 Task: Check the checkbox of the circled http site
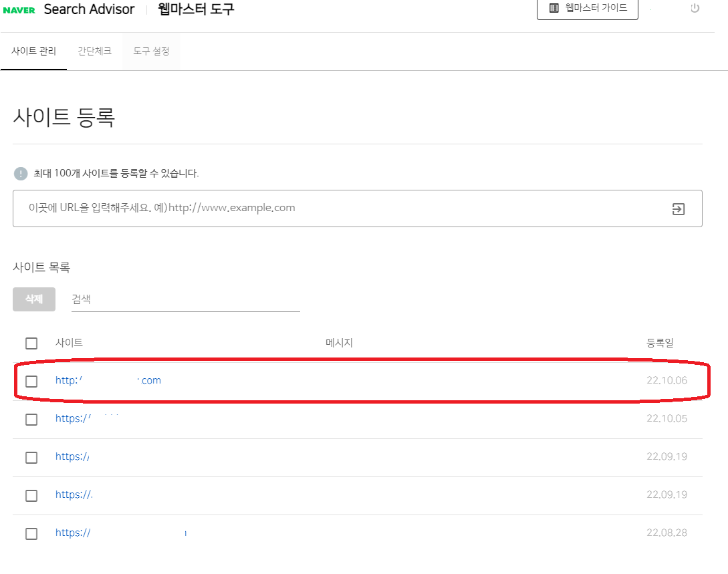click(x=31, y=382)
